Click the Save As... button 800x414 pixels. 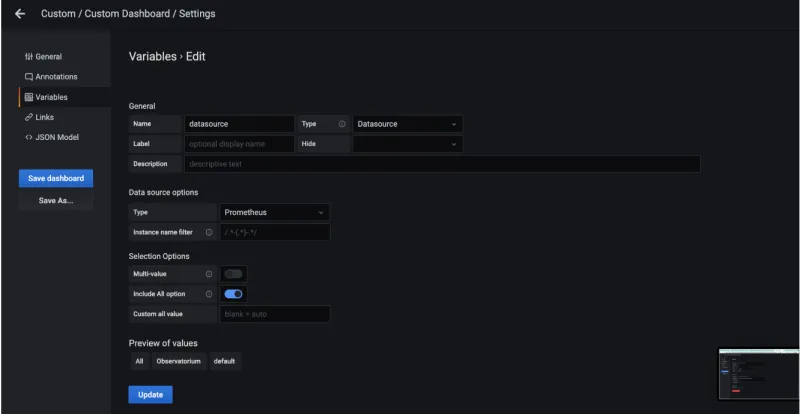pos(56,201)
